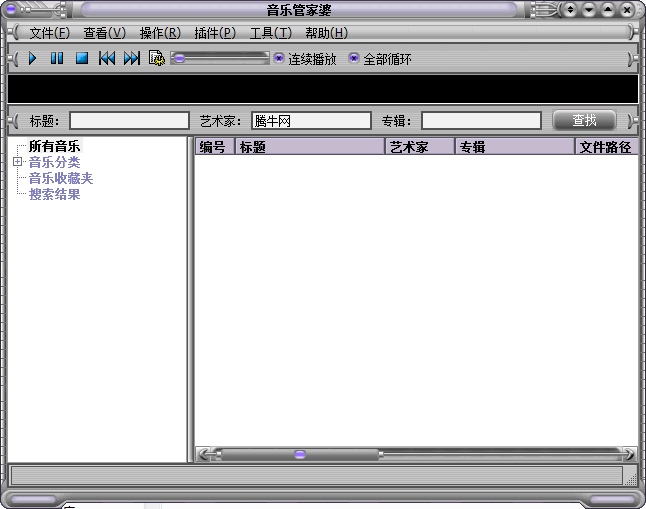This screenshot has width=646, height=509.
Task: Pause the current track
Action: pyautogui.click(x=57, y=58)
